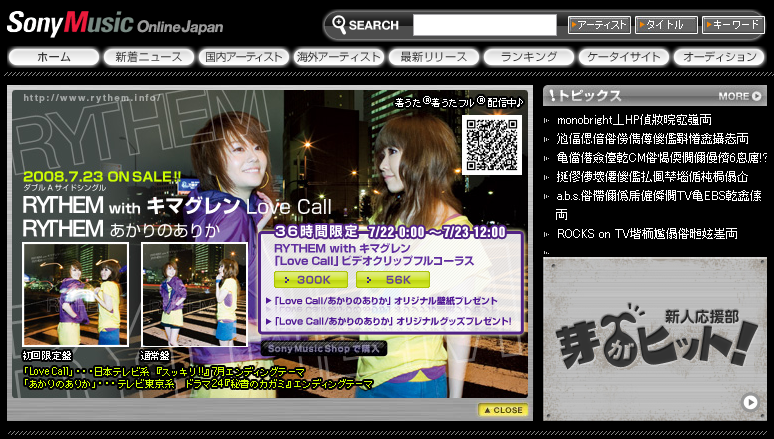The width and height of the screenshot is (774, 439).
Task: Click the QR code image
Action: [492, 145]
